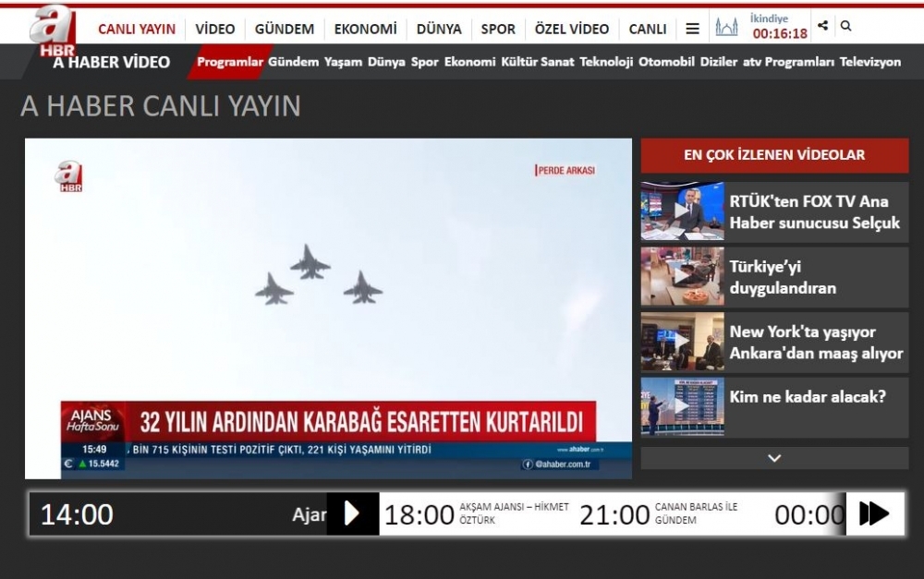Click the fast-forward arrow in schedule bar
The height and width of the screenshot is (579, 924).
tap(873, 513)
